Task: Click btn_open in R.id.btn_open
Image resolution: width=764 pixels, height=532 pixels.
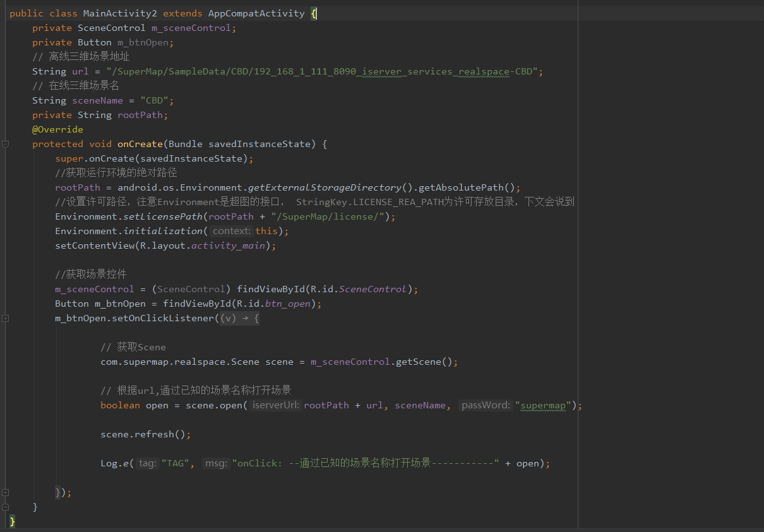Action: 288,304
